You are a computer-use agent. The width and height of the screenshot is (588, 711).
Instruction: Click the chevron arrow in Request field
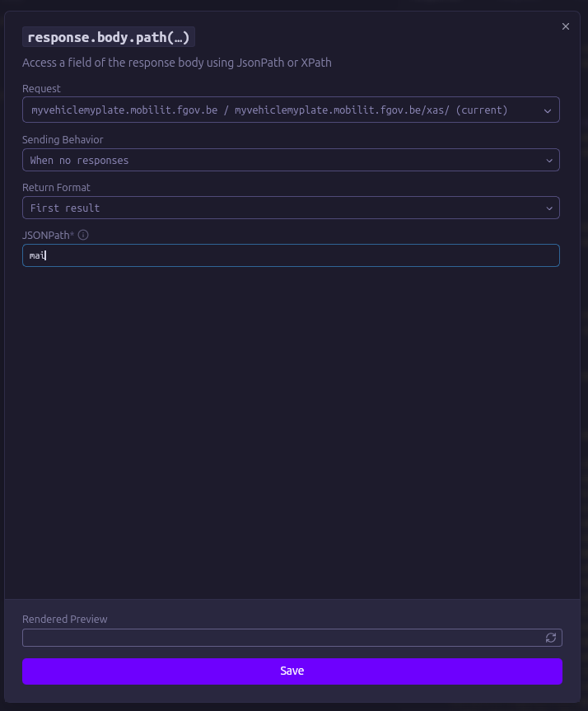point(548,110)
